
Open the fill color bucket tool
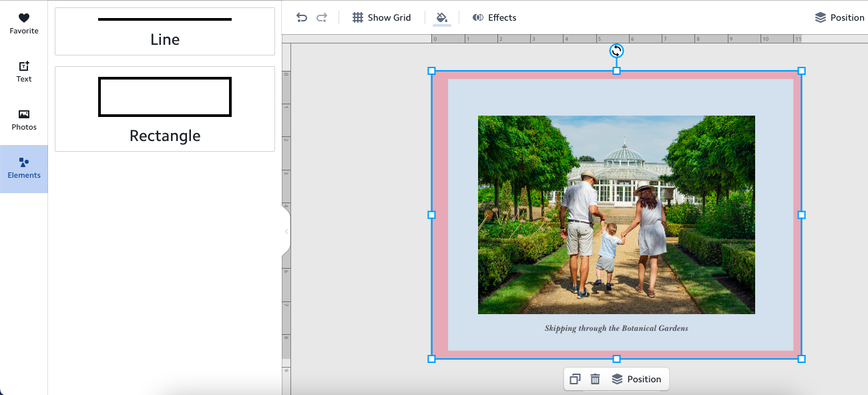pyautogui.click(x=441, y=17)
